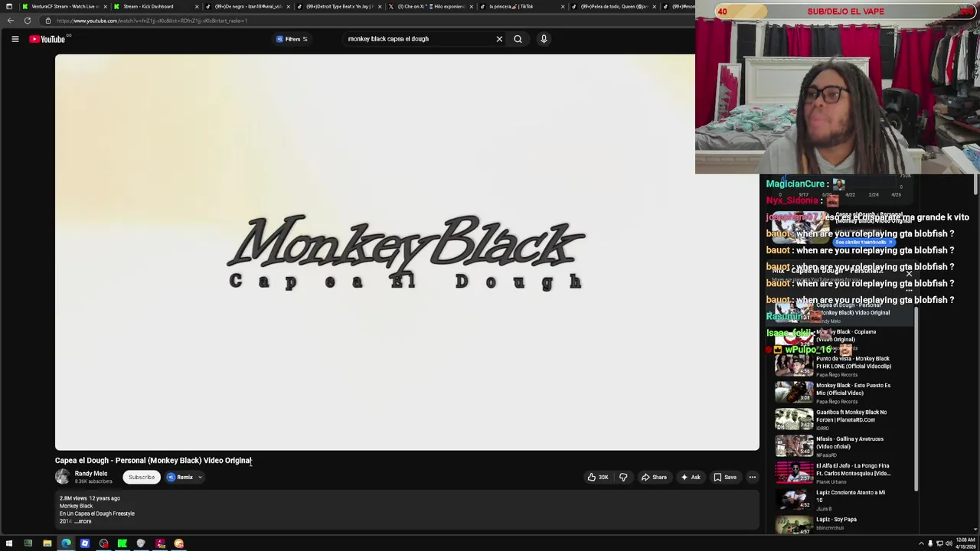Open the Windows Start menu
980x551 pixels.
(9, 543)
